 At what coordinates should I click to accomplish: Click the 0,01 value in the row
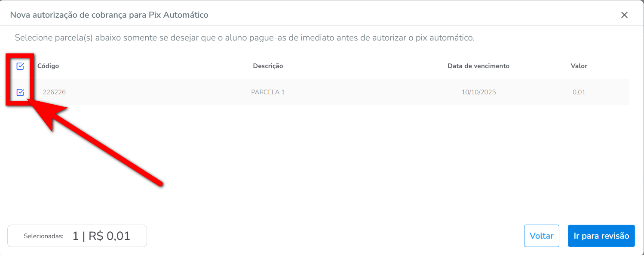[x=579, y=92]
